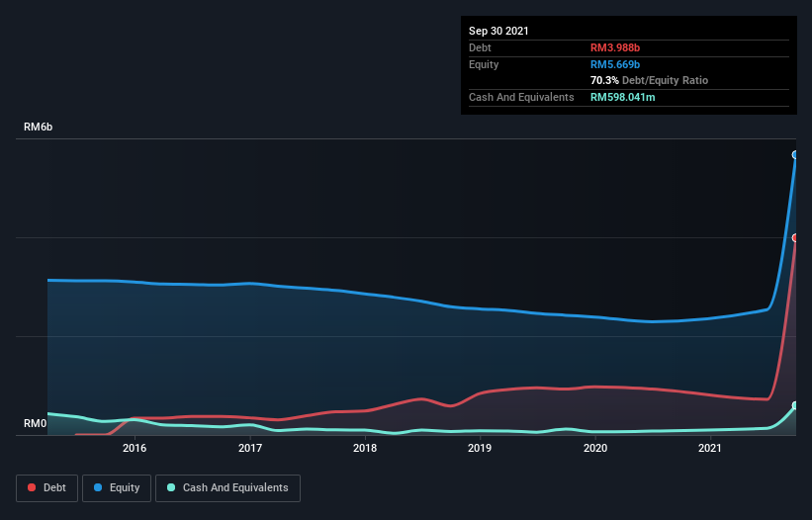Click the 2019 x-axis label
This screenshot has height=520, width=812.
click(x=480, y=448)
